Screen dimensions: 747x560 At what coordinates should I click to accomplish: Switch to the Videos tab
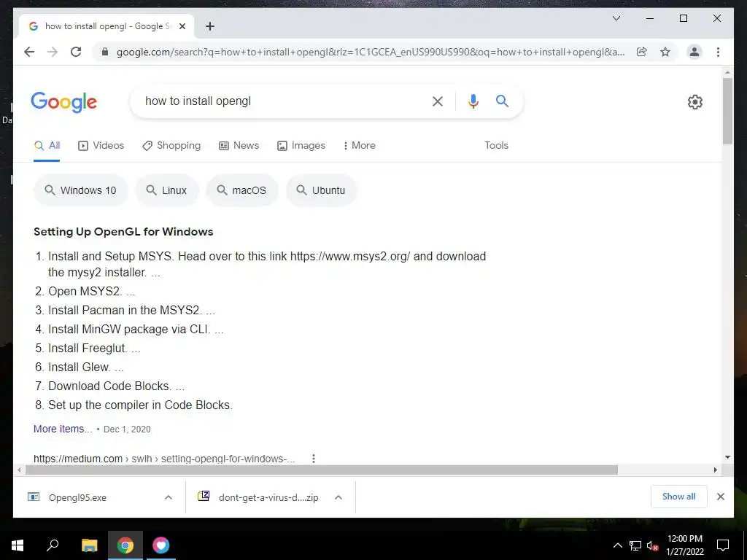click(101, 146)
